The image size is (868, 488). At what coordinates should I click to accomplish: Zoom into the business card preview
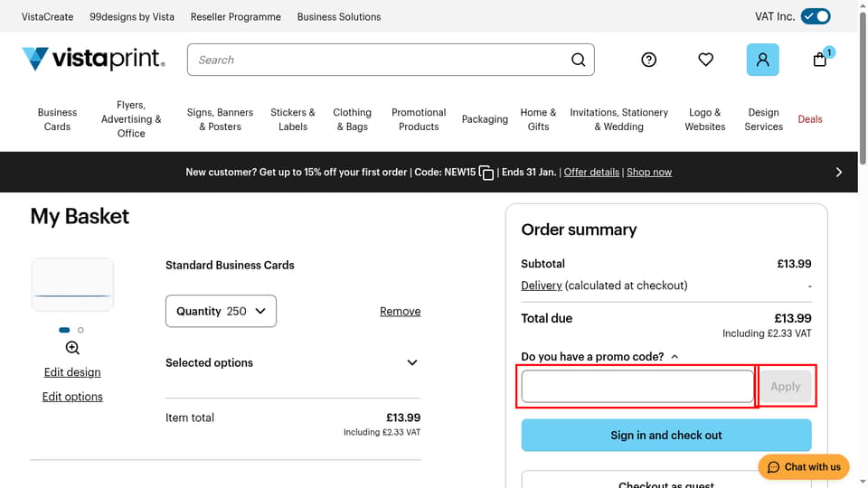pyautogui.click(x=72, y=347)
